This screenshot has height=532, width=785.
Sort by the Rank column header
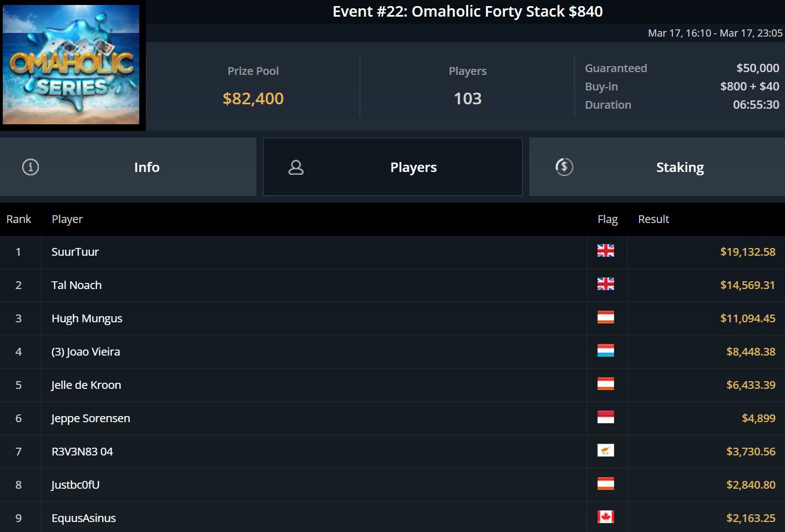click(x=19, y=219)
